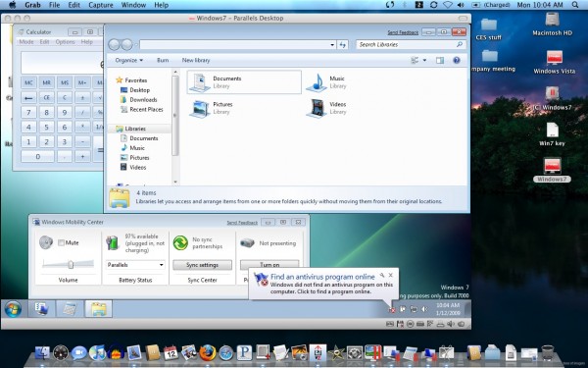Click the navigation pane vertical scrollbar
Viewport: 588px width, 368px height.
point(175,116)
